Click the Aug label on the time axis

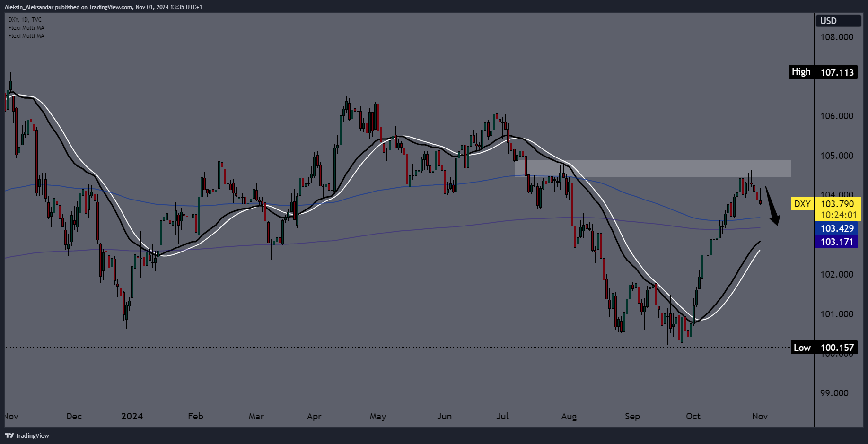(x=569, y=416)
